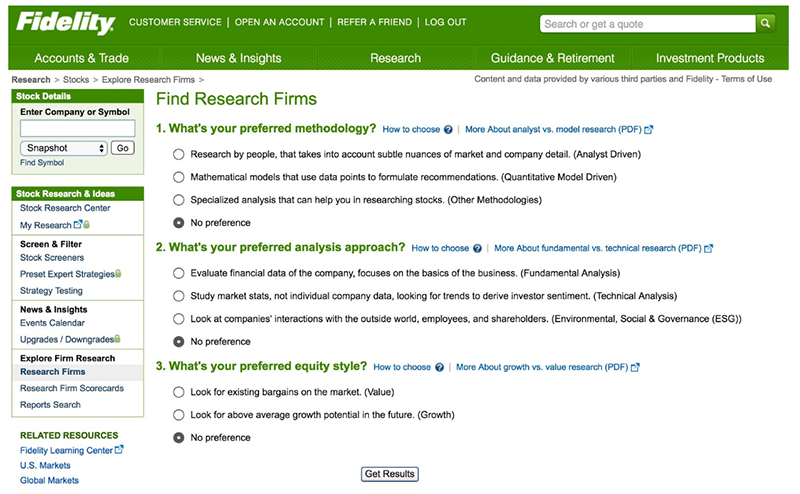Click the Get Results button
The width and height of the screenshot is (800, 494).
pyautogui.click(x=390, y=474)
